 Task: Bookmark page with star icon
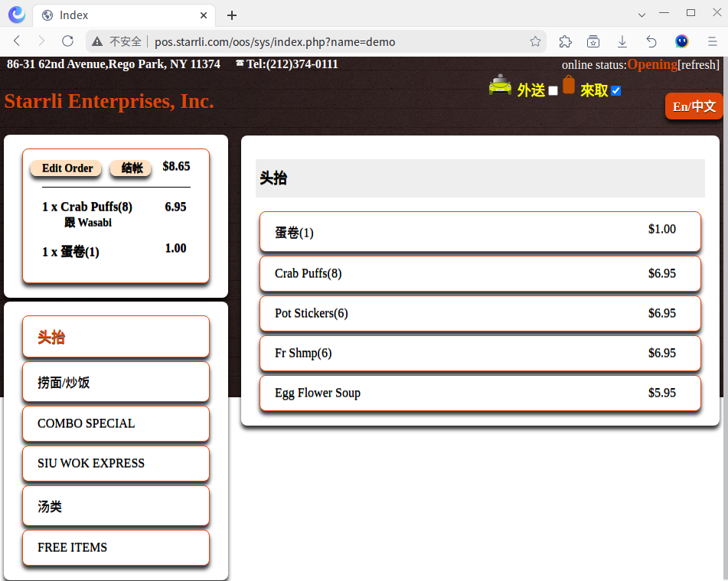pyautogui.click(x=535, y=41)
